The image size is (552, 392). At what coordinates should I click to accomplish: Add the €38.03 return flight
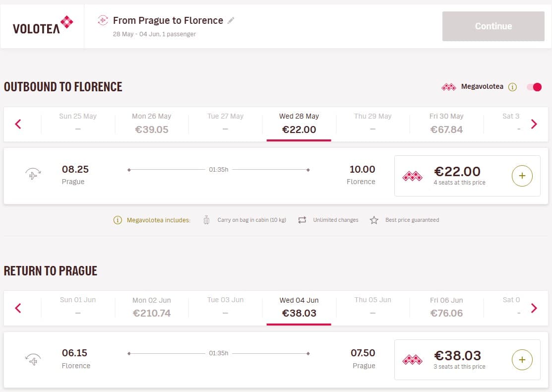522,360
